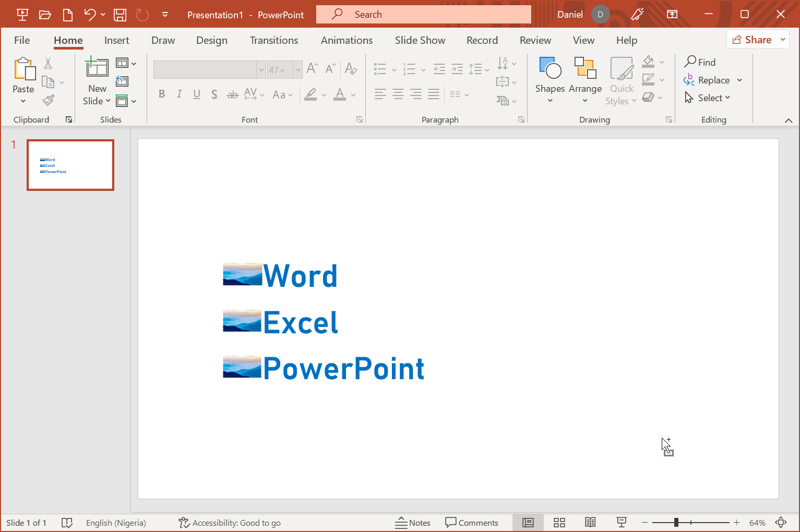Viewport: 800px width, 532px height.
Task: Click the New Slide icon
Action: click(97, 68)
